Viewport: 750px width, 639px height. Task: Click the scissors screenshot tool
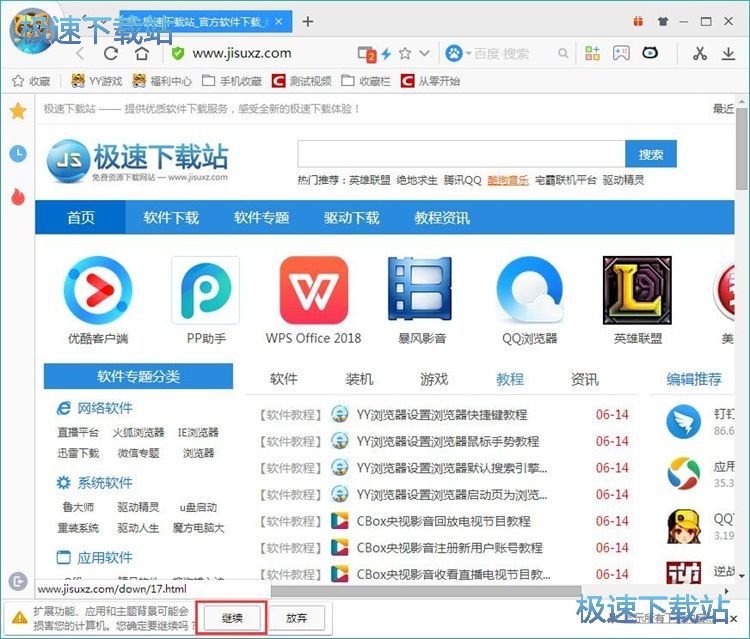pos(700,53)
